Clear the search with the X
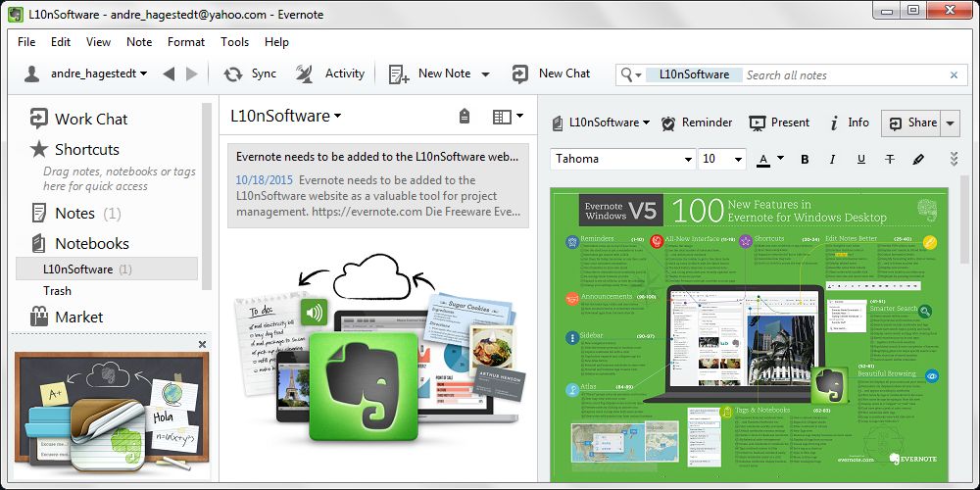This screenshot has height=490, width=980. (x=954, y=75)
